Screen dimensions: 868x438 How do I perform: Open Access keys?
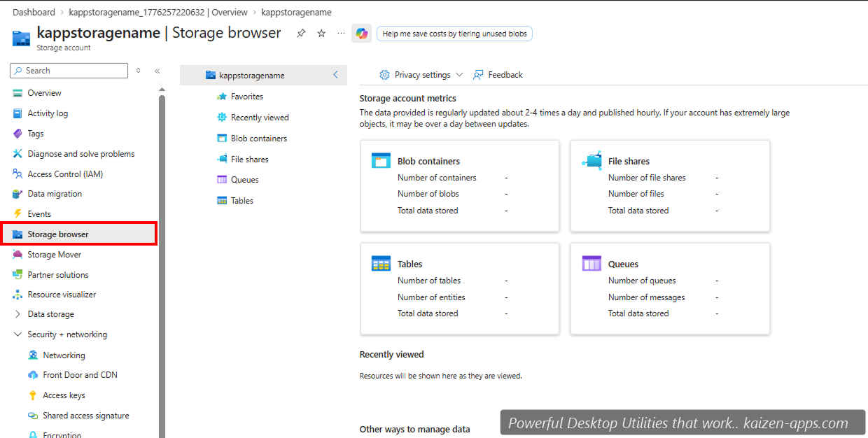pos(62,395)
